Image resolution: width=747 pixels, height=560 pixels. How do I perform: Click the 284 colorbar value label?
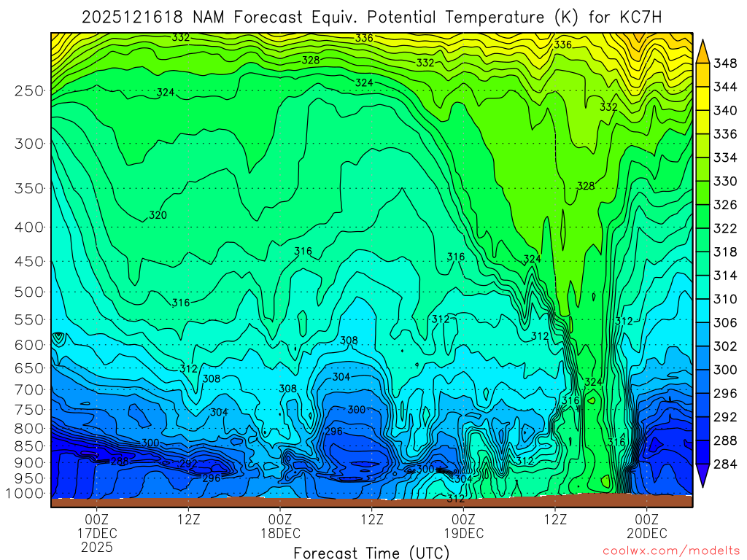pos(725,464)
